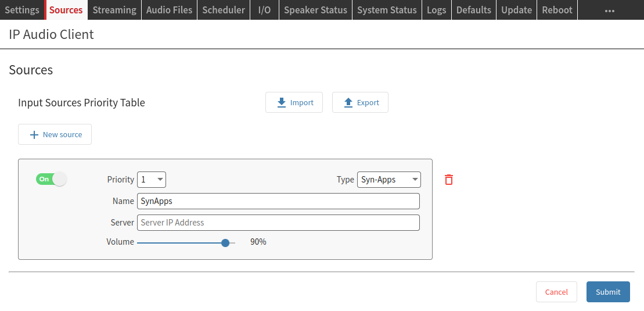Viewport: 644px width, 311px height.
Task: Select the I/O tab
Action: [264, 10]
